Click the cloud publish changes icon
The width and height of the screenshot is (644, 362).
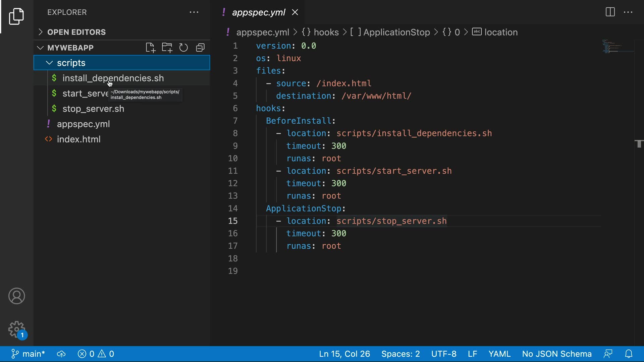click(x=61, y=354)
